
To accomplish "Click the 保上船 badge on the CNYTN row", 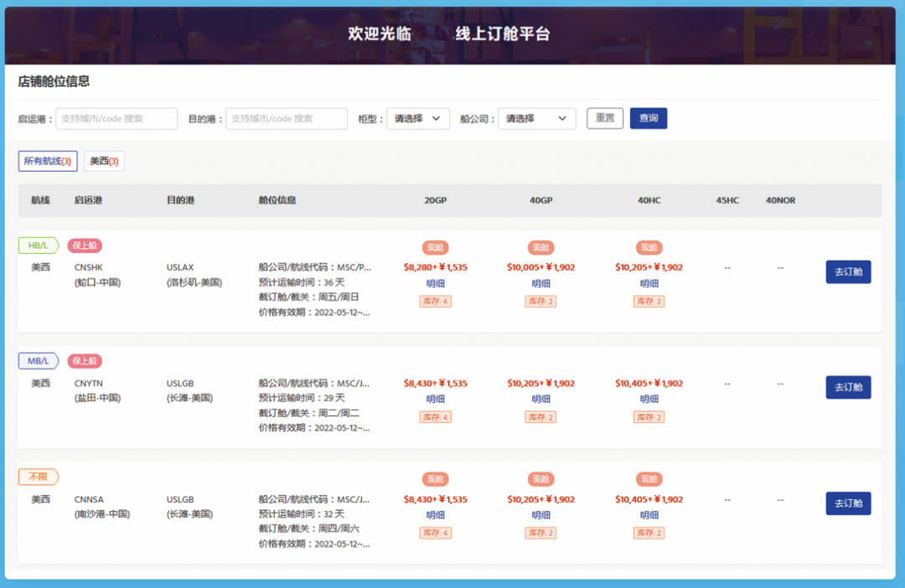I will click(x=85, y=361).
